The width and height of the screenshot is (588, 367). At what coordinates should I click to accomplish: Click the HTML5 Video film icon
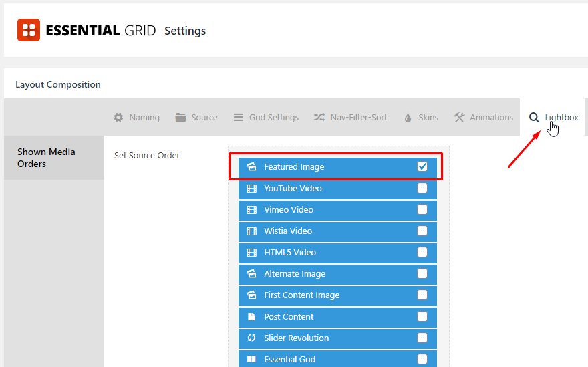252,253
